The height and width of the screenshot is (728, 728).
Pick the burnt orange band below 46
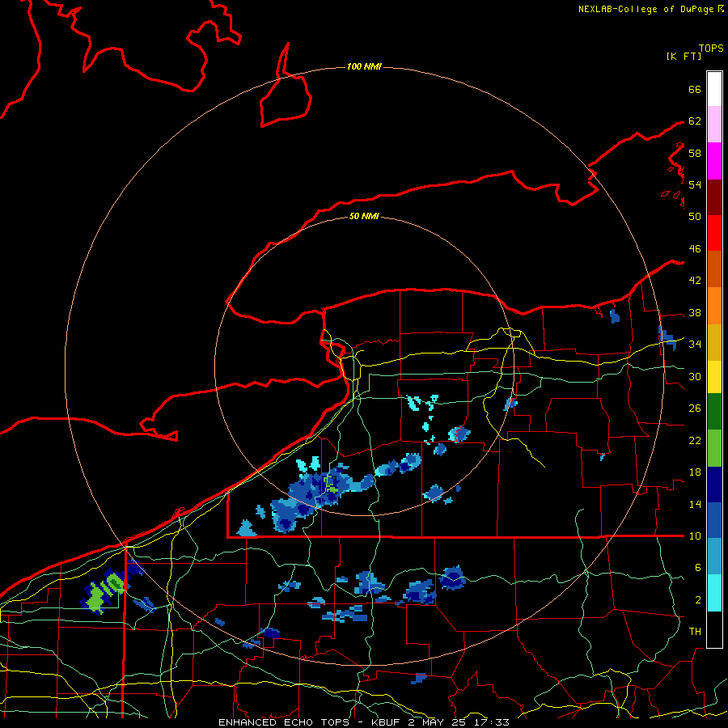[714, 269]
